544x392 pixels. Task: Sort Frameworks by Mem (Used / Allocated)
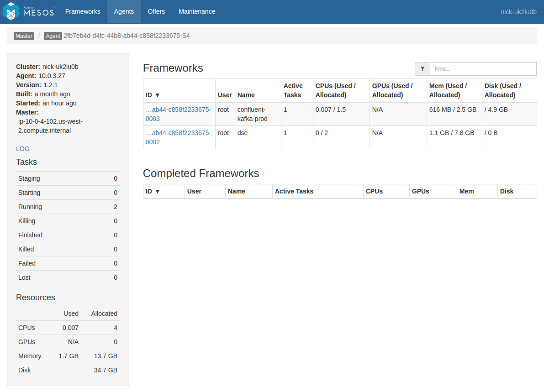click(448, 90)
